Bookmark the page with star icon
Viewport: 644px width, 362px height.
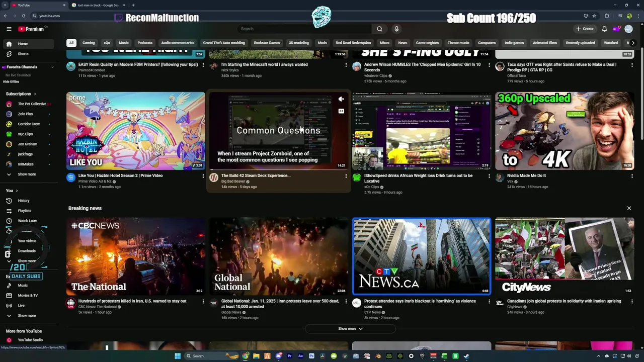point(594,16)
